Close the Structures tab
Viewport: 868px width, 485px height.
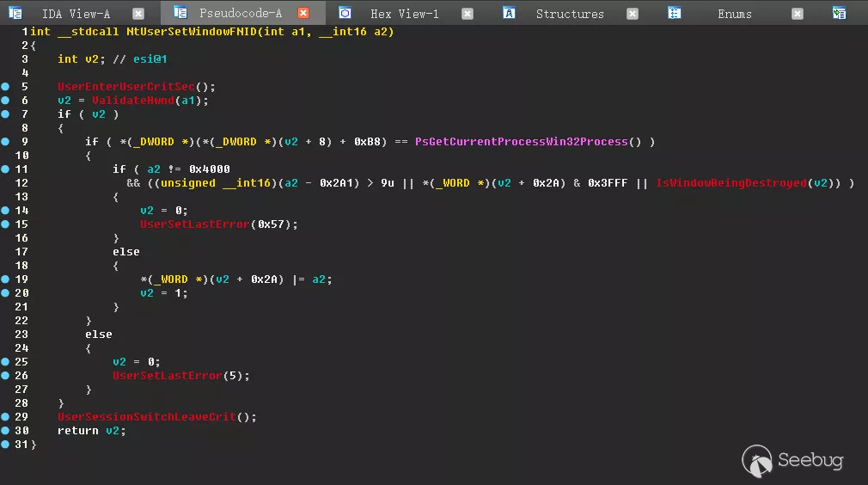click(x=633, y=14)
